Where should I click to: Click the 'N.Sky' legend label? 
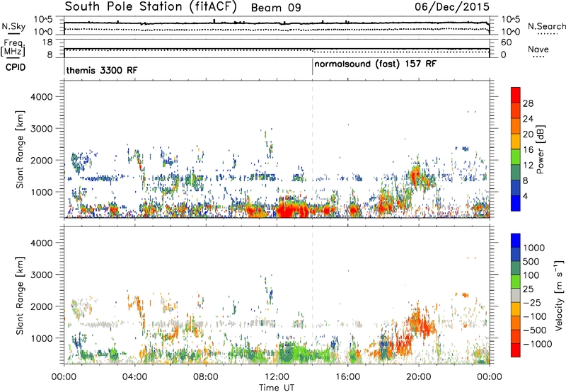[13, 26]
